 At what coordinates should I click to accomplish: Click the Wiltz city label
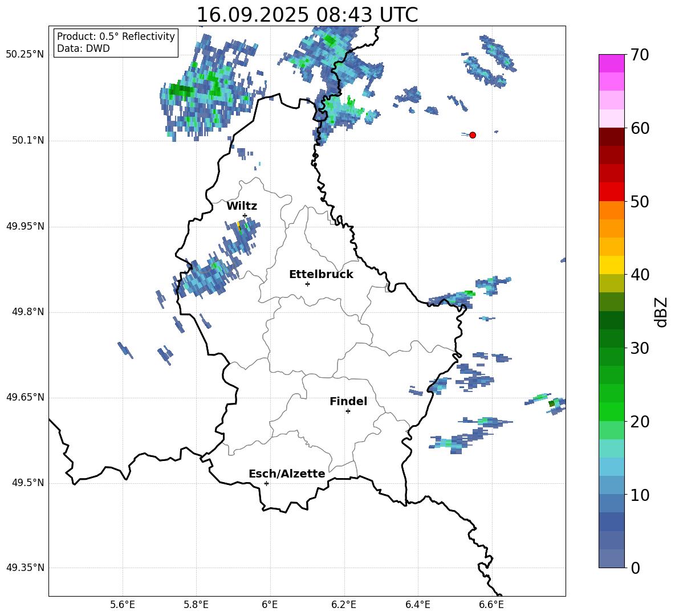pos(242,206)
